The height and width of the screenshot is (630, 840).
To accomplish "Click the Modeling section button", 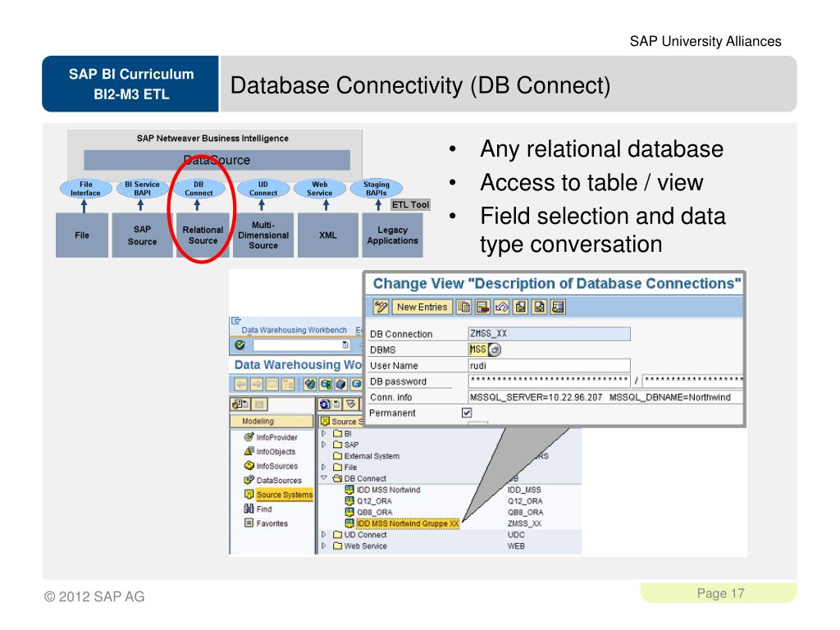I will pos(272,421).
